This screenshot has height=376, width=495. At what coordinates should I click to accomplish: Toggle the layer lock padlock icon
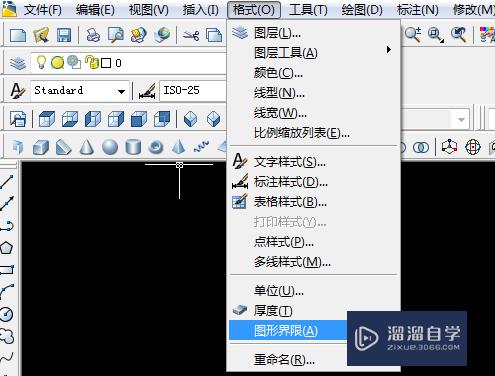[91, 62]
